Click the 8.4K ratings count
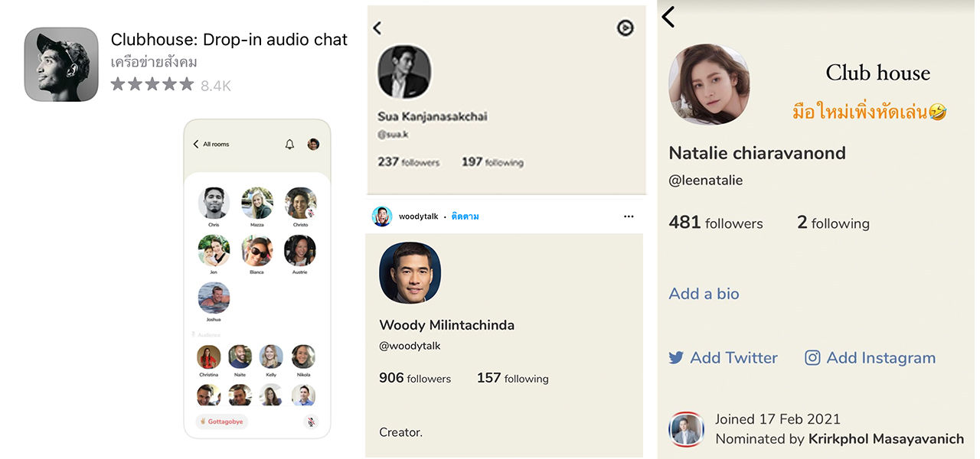Screen dimensions: 980x459 click(216, 86)
